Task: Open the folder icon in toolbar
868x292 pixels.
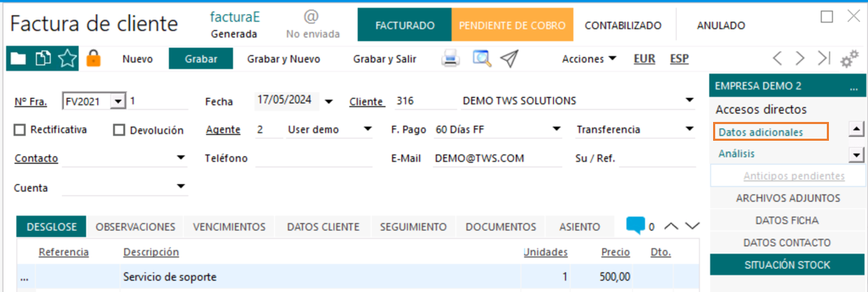Action: pos(19,59)
